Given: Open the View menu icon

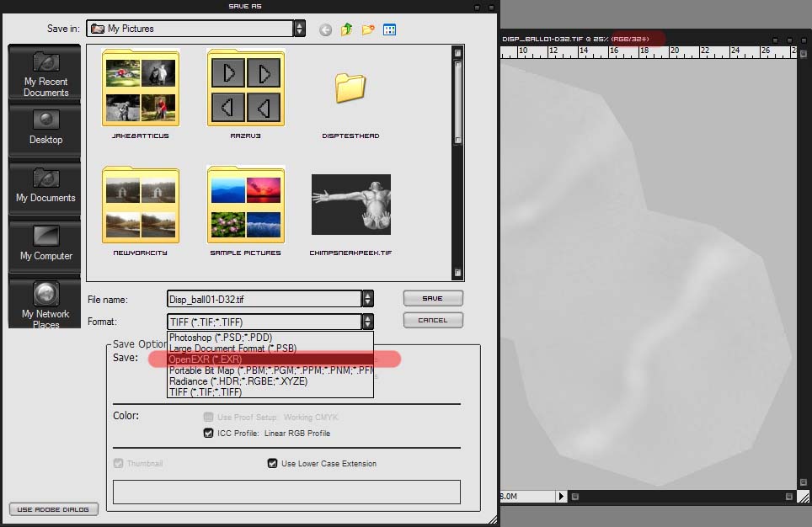Looking at the screenshot, I should (x=389, y=29).
